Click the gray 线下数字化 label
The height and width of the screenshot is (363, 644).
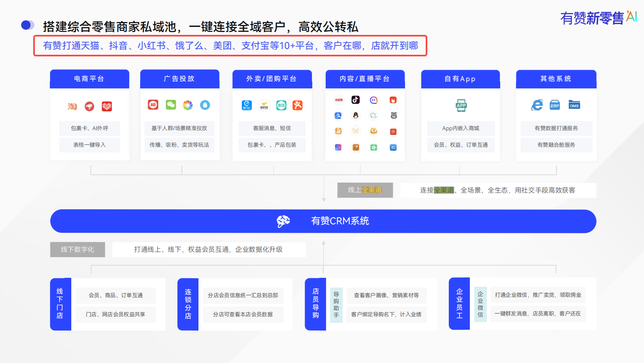click(x=77, y=249)
